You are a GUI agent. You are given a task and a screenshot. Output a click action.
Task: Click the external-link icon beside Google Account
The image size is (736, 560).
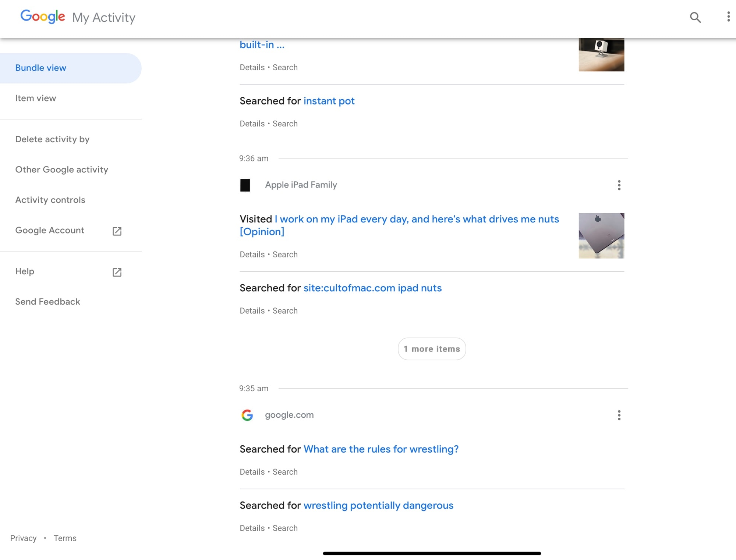(x=117, y=231)
